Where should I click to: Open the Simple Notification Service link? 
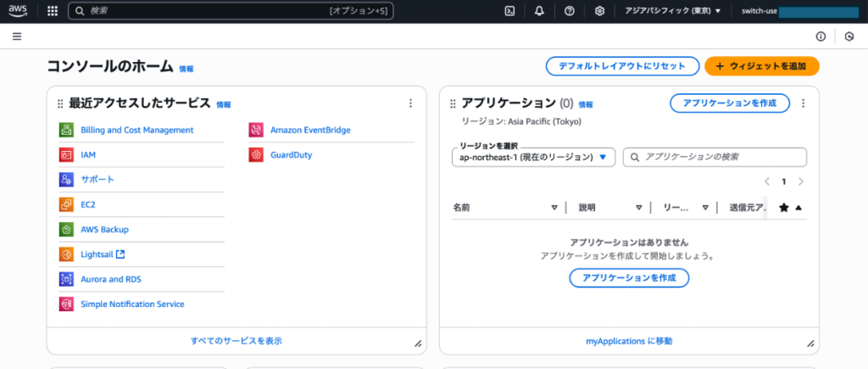[132, 305]
